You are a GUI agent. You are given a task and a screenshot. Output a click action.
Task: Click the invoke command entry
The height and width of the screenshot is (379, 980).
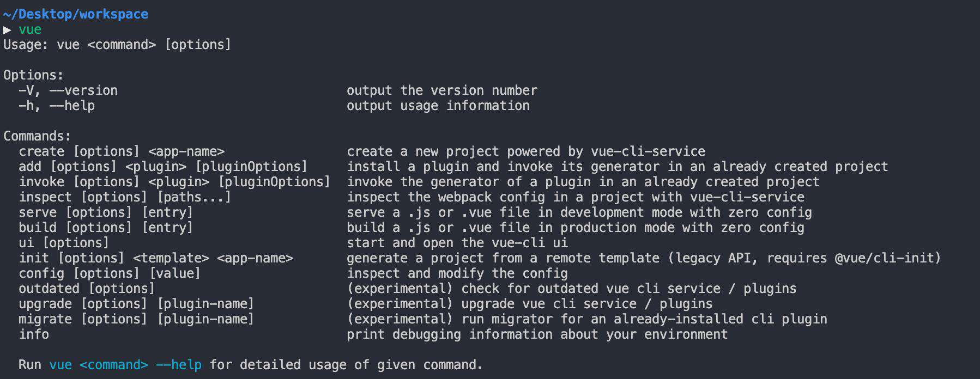(174, 182)
